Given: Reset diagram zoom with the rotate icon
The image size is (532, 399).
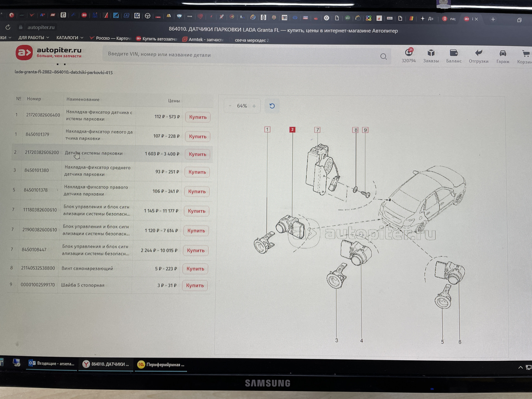Looking at the screenshot, I should (272, 106).
